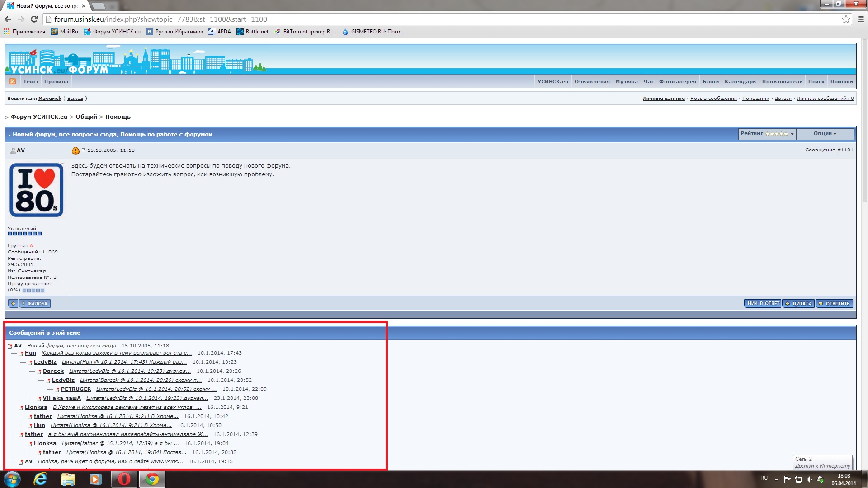Open Фотогалерея in the forum nav menu
The width and height of the screenshot is (868, 488).
pyautogui.click(x=677, y=82)
